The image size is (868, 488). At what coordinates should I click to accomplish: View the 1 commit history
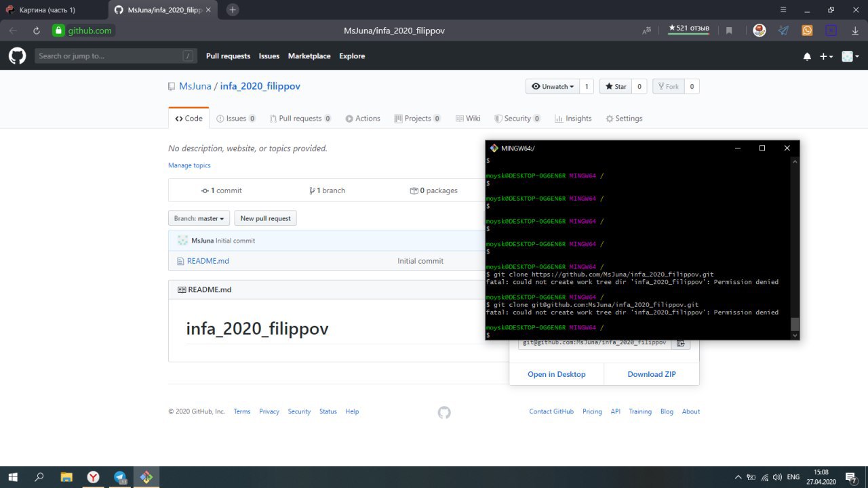(x=221, y=190)
